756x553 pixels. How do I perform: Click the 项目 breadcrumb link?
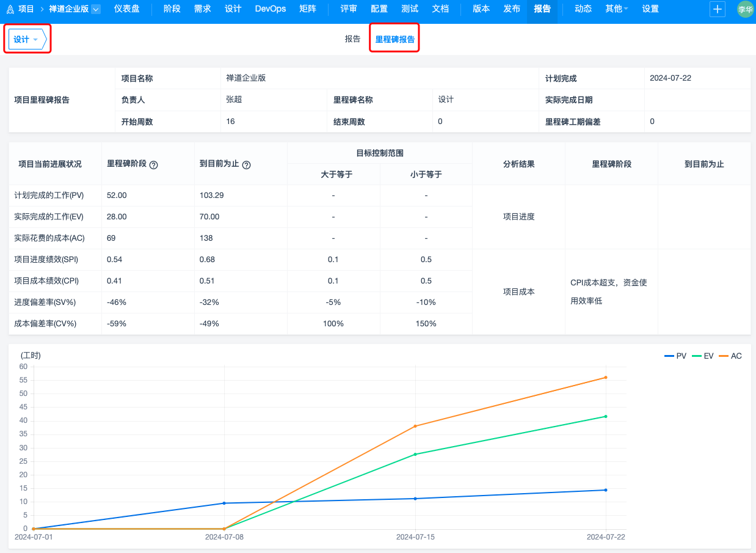26,9
